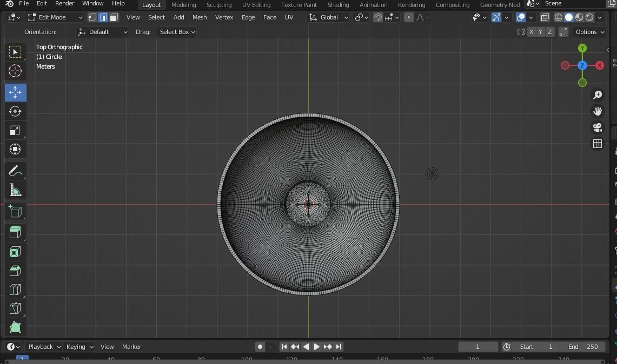Switch to solid shading
This screenshot has height=364, width=617.
[x=568, y=17]
